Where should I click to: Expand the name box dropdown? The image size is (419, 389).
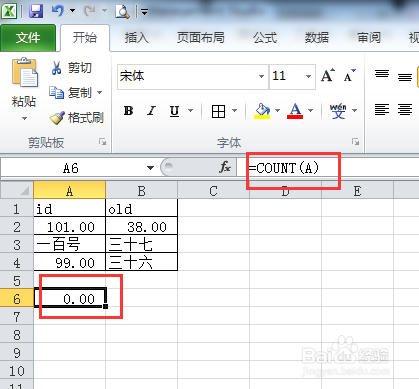coord(150,168)
